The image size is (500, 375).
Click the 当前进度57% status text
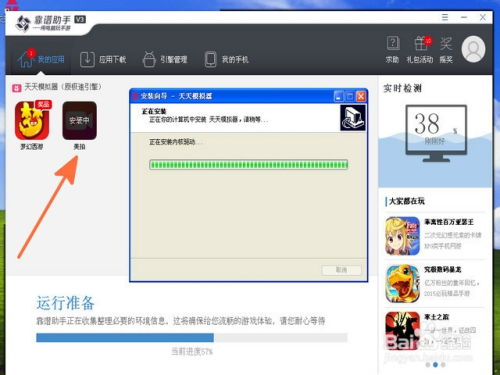pyautogui.click(x=192, y=351)
